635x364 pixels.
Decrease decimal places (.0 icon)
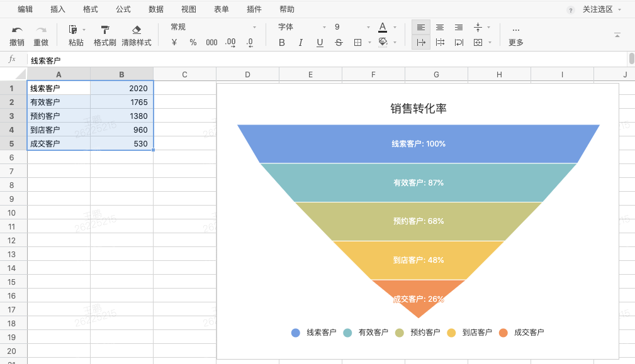(x=250, y=43)
